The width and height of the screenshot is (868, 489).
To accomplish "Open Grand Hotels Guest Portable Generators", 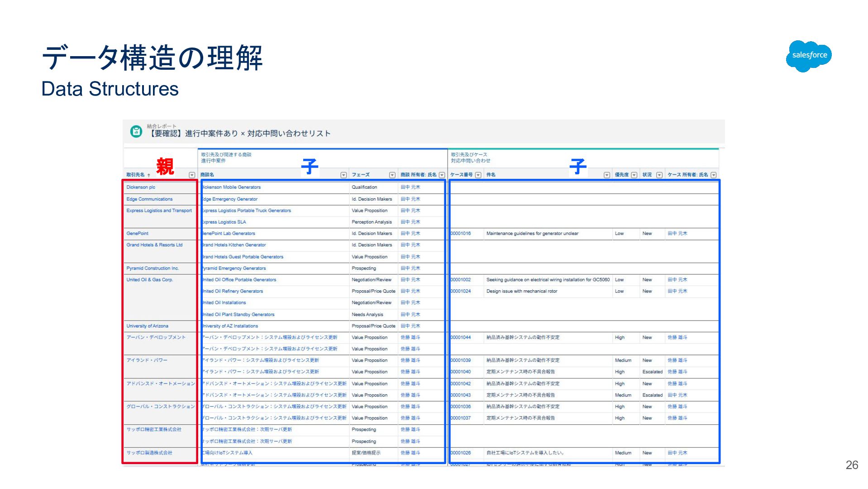I will (243, 257).
